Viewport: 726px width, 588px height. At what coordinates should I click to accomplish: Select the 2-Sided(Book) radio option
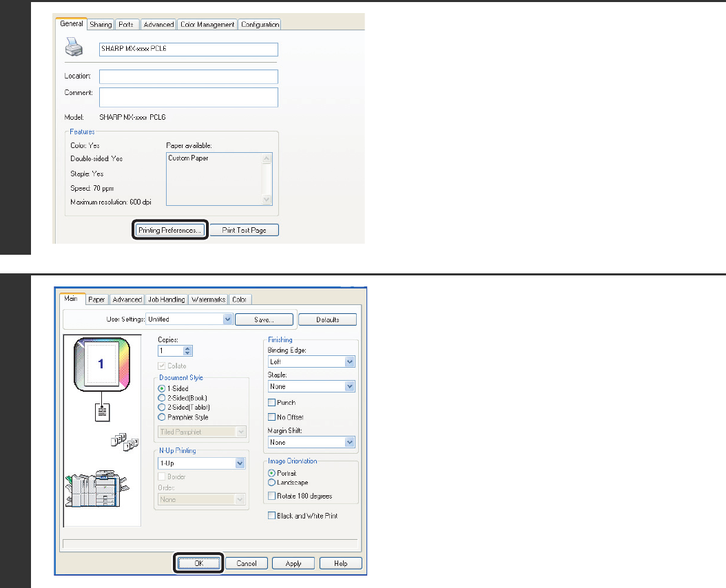tap(163, 398)
